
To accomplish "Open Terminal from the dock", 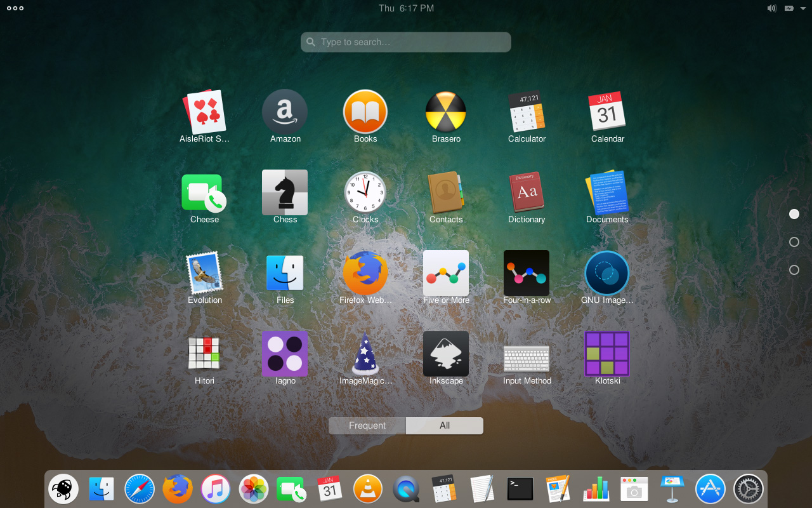I will [x=520, y=489].
